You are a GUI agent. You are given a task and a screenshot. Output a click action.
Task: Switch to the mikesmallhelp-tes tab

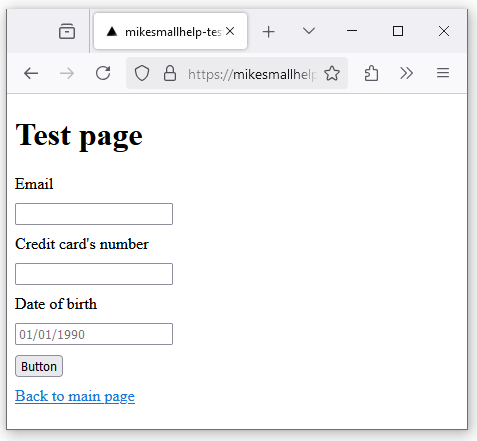click(x=170, y=31)
